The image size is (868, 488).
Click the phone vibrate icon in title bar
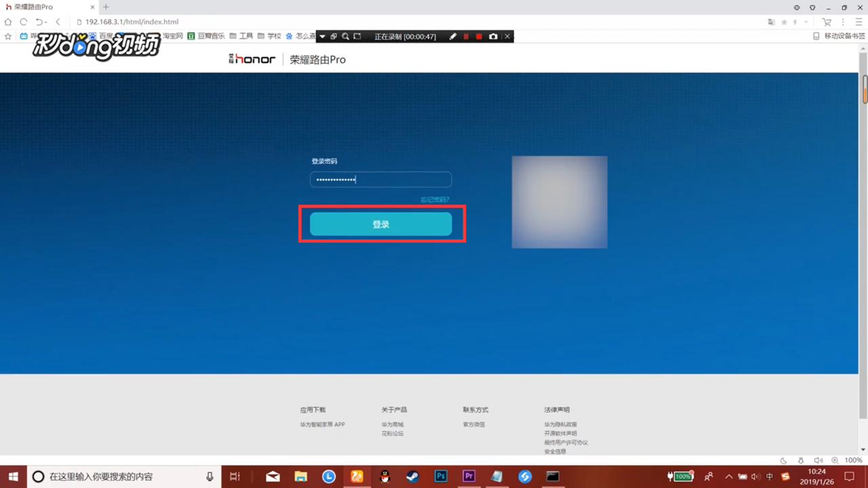[797, 7]
